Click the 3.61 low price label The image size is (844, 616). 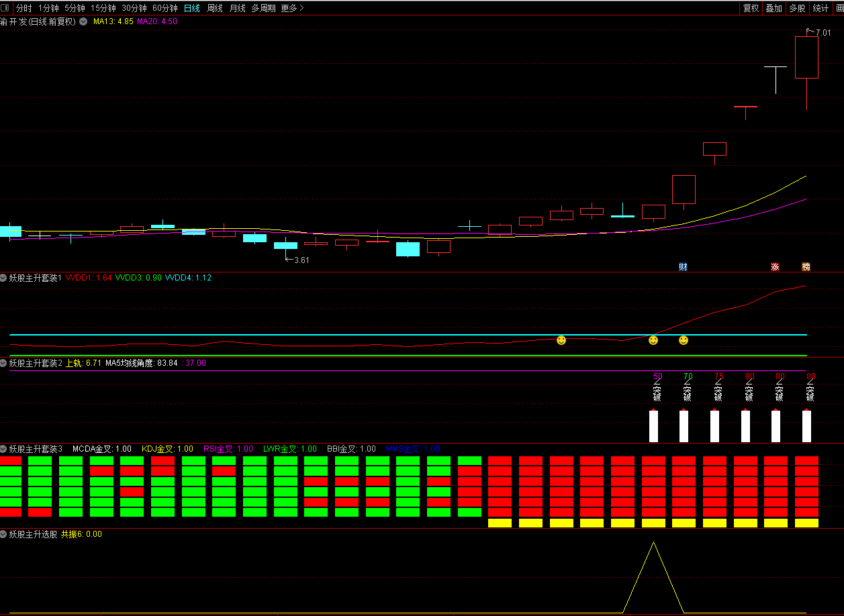point(301,260)
